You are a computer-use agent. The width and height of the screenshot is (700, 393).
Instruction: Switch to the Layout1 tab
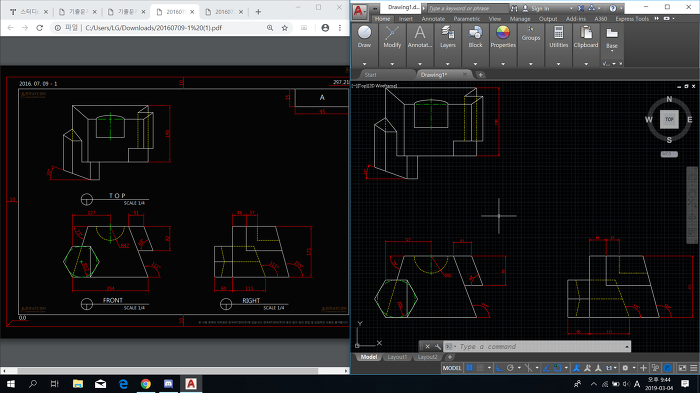(397, 357)
